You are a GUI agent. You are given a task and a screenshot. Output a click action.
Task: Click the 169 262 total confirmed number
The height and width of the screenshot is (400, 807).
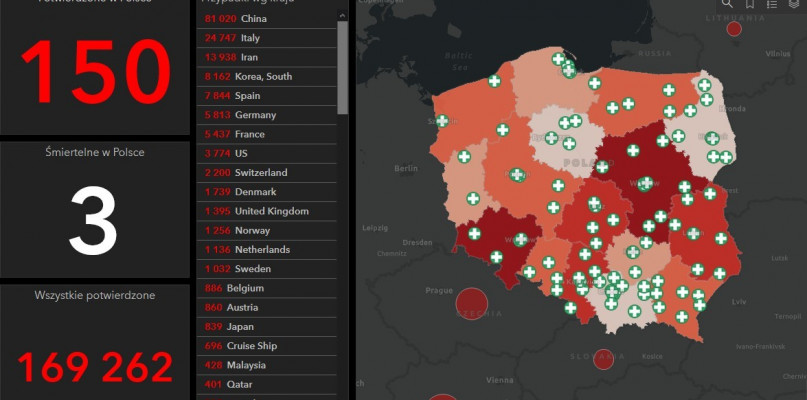(95, 368)
